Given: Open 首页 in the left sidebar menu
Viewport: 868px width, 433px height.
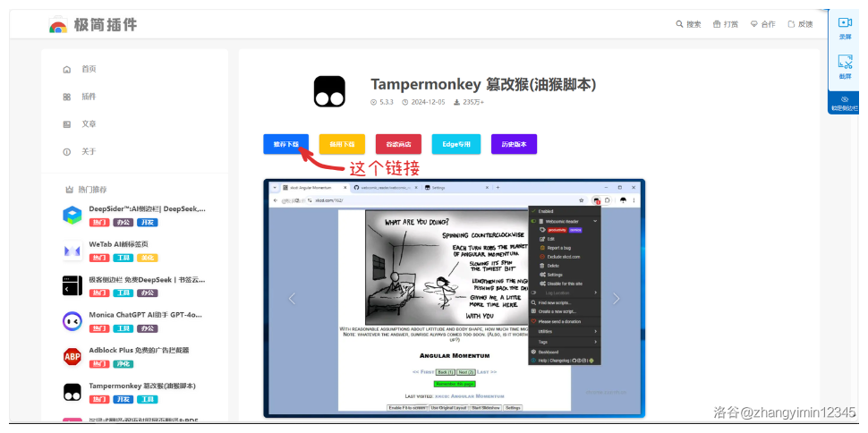Looking at the screenshot, I should pos(88,69).
